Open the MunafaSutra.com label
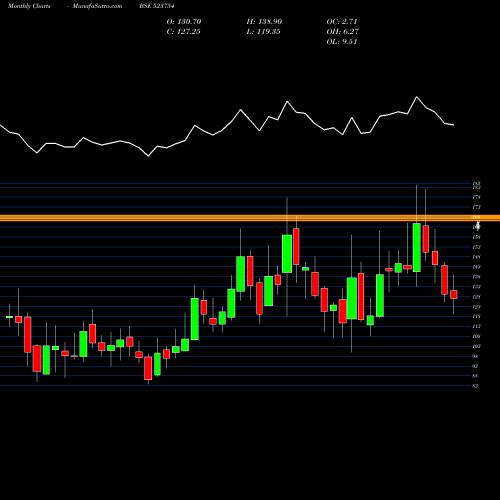500x500 pixels. pos(97,6)
